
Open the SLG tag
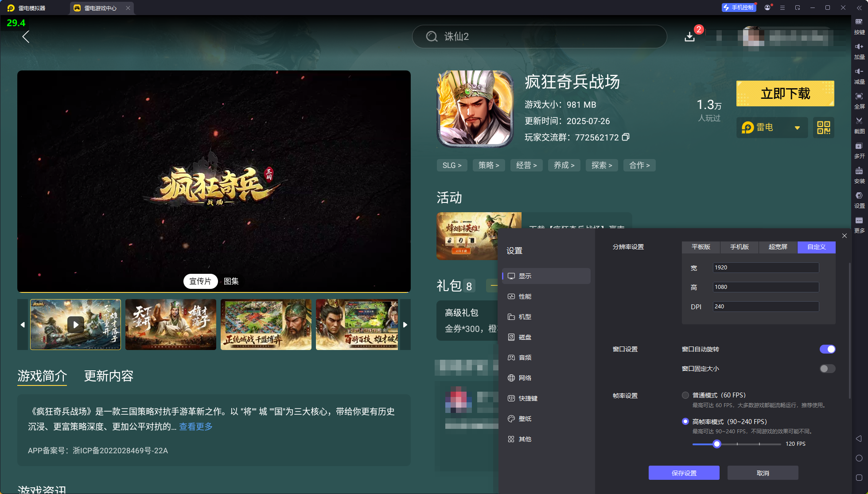(x=452, y=165)
